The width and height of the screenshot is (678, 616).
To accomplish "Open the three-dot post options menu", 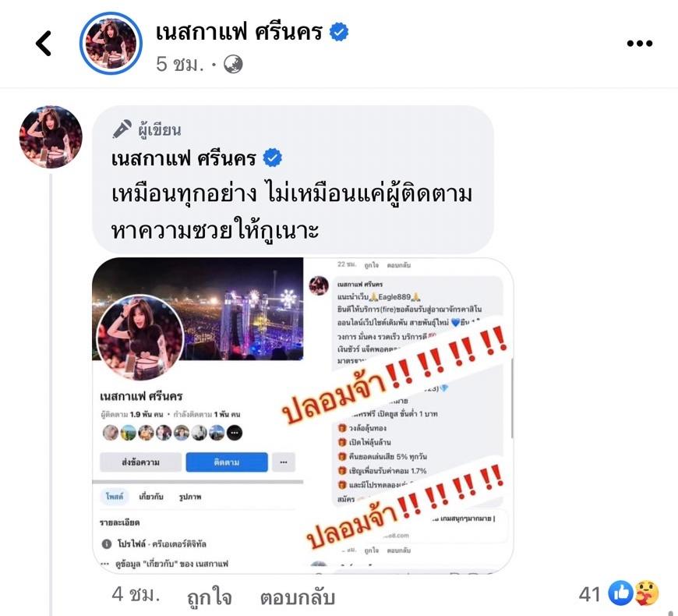I will [x=640, y=43].
